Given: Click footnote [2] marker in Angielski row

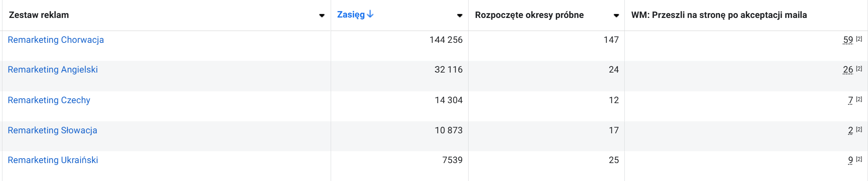Looking at the screenshot, I should click(x=859, y=68).
